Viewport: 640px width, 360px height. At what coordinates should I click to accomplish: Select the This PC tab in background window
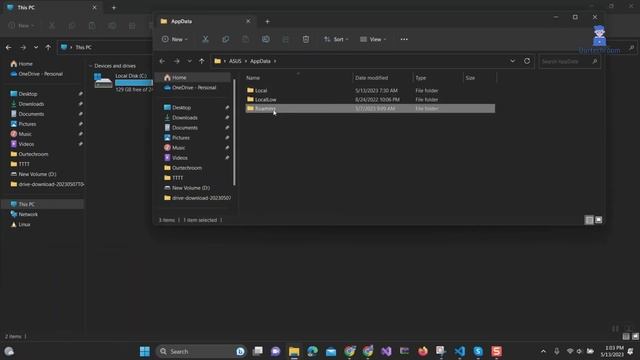(53, 7)
